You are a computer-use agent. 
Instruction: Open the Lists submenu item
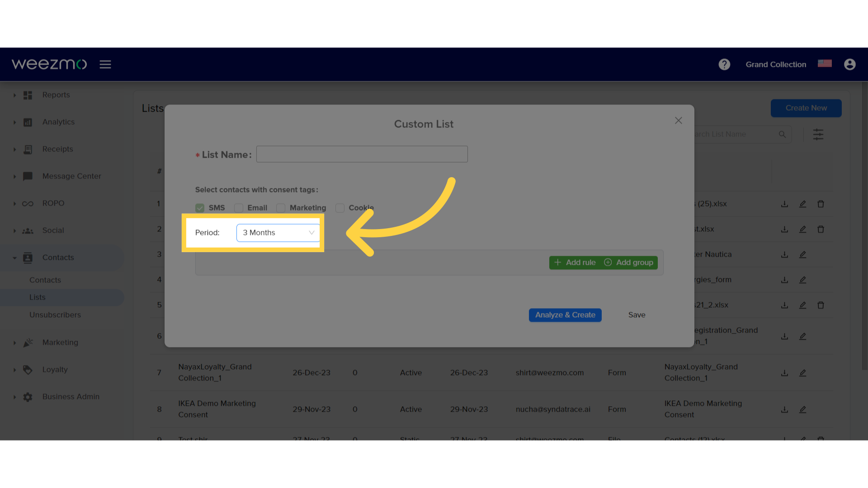(x=38, y=297)
